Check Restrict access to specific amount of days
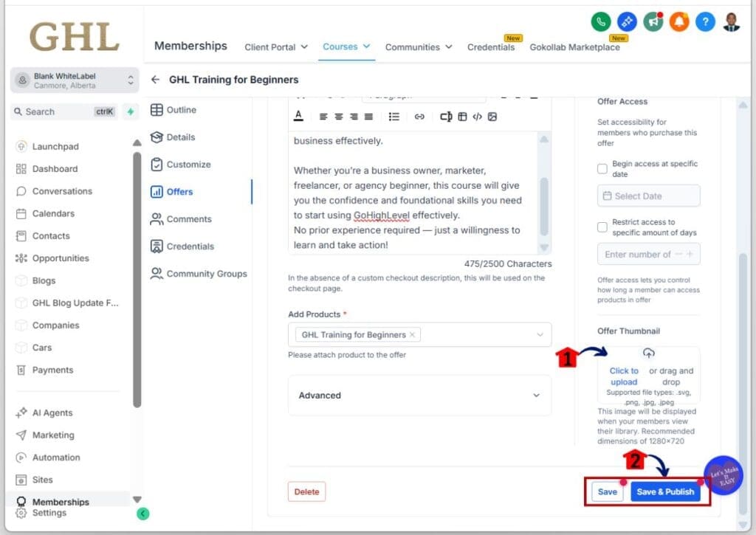This screenshot has width=756, height=535. click(603, 227)
